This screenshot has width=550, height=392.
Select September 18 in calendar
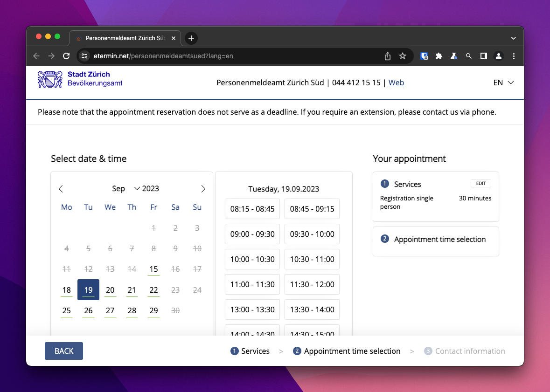[67, 290]
